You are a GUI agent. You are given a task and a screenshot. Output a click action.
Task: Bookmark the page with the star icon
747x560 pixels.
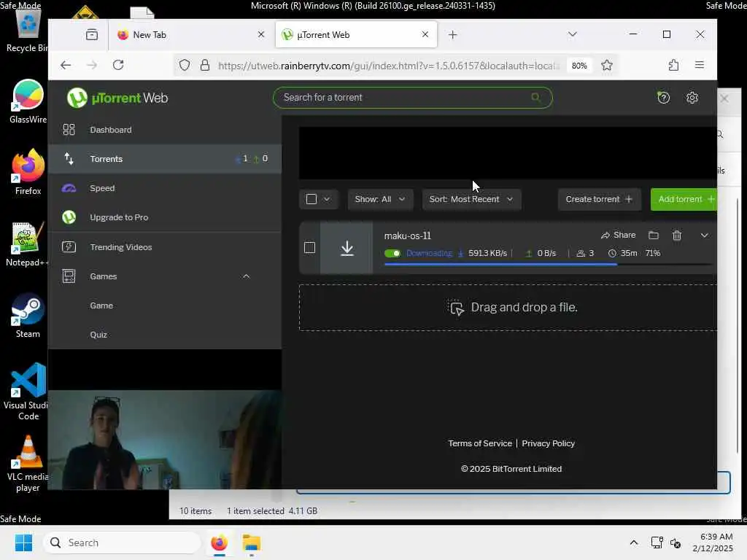(x=606, y=65)
